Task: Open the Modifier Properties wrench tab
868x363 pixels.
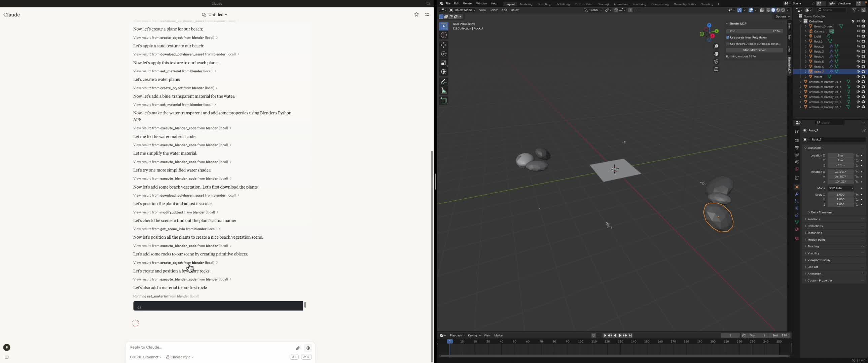Action: pyautogui.click(x=797, y=194)
